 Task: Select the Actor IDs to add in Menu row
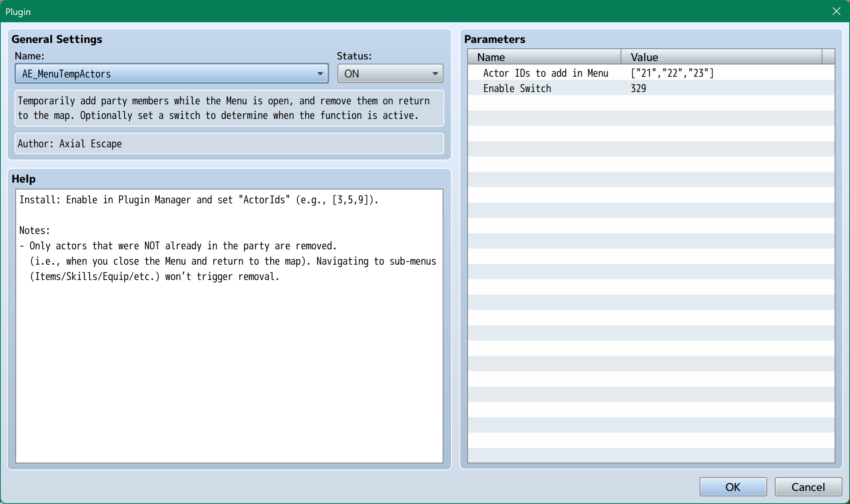(545, 73)
